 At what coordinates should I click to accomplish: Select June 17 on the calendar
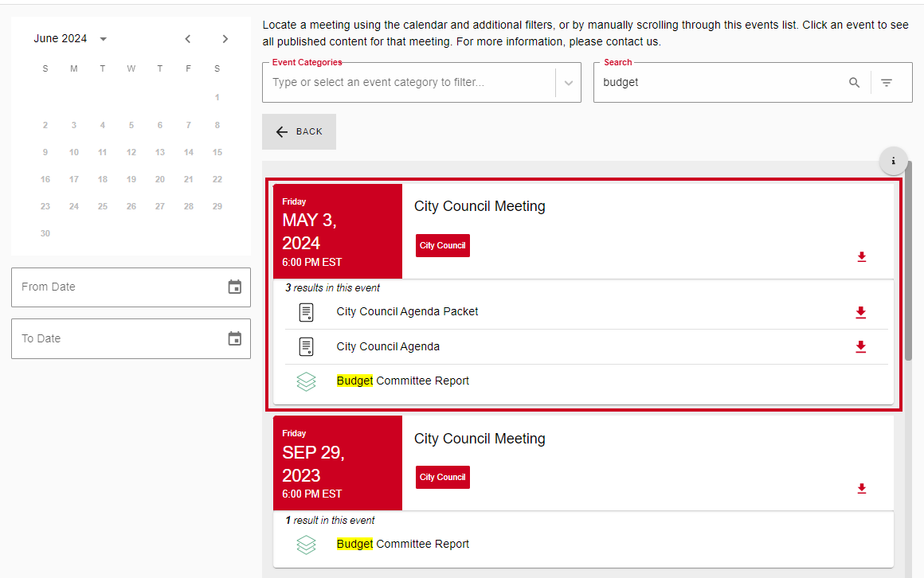[73, 179]
